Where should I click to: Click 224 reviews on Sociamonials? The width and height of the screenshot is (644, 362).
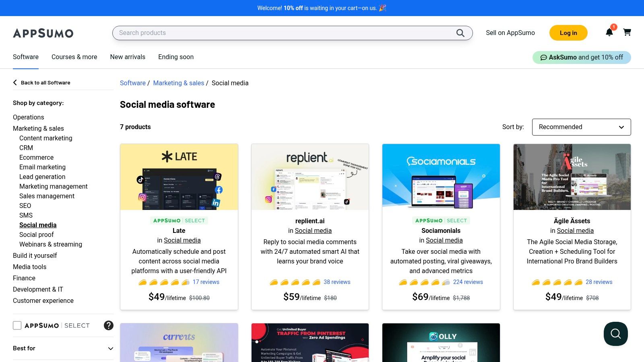coord(468,282)
